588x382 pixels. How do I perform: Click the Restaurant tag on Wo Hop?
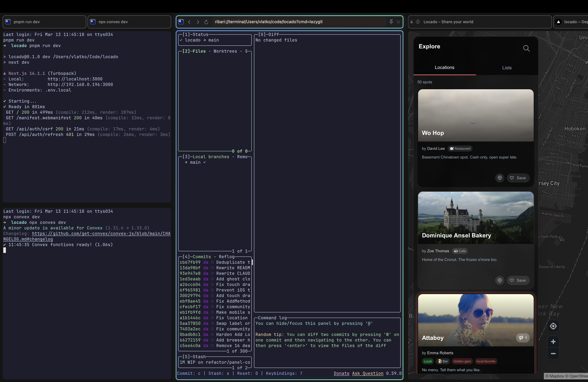tap(460, 149)
